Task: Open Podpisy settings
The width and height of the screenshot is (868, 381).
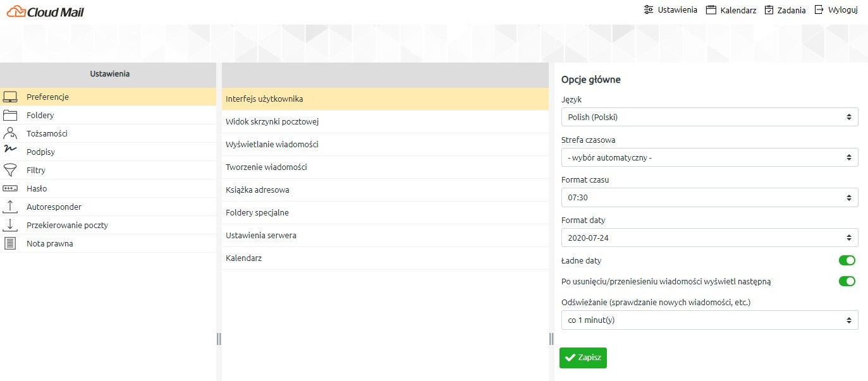Action: tap(108, 152)
